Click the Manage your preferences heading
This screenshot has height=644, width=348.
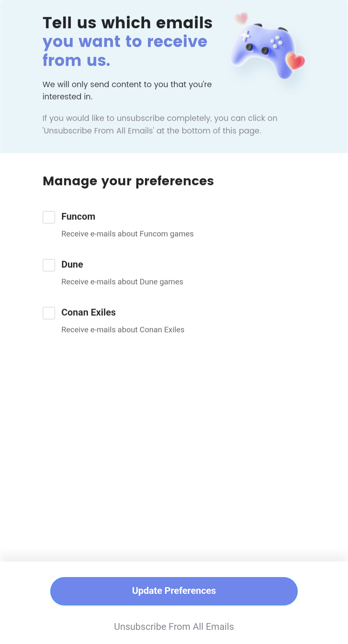128,181
